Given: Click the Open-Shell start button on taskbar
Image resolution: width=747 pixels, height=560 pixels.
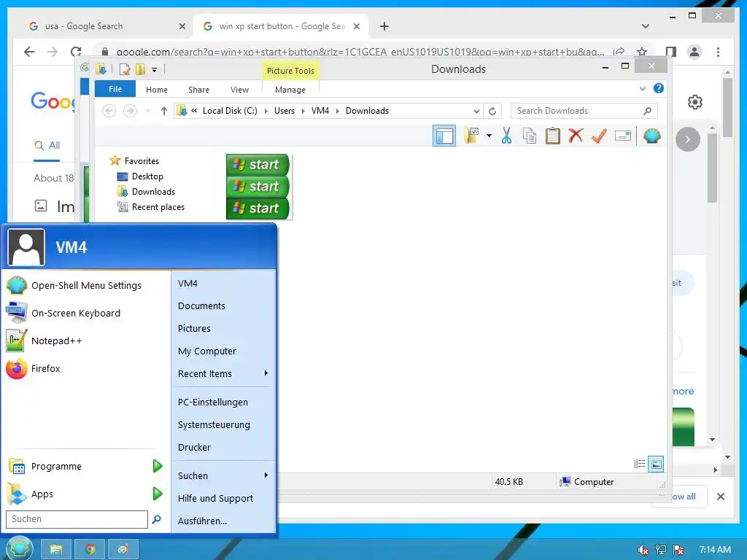Looking at the screenshot, I should [19, 548].
